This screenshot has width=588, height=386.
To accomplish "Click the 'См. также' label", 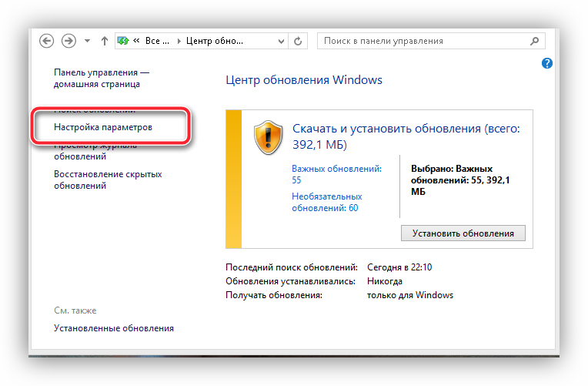I will [75, 310].
